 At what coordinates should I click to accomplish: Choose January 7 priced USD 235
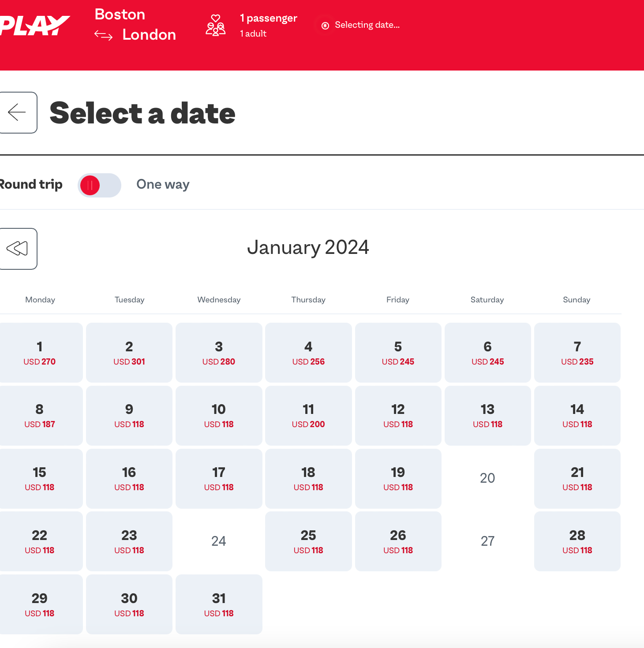click(577, 353)
